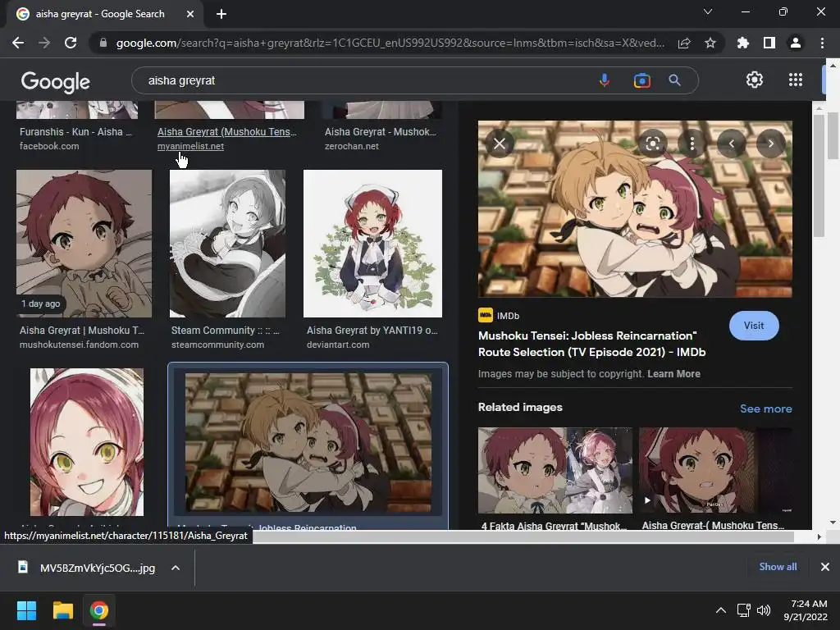
Task: Close the aisha greyrat Google Search tab
Action: tap(190, 14)
